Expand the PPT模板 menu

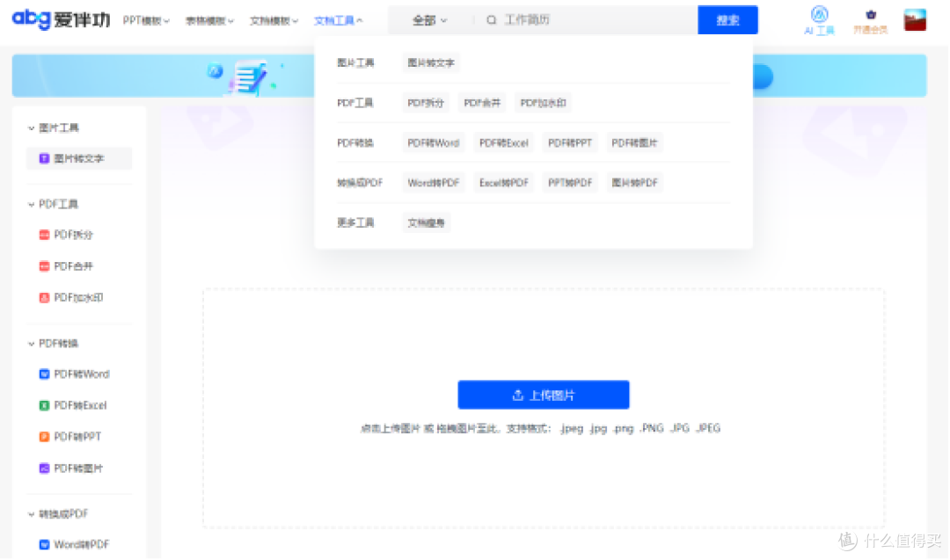[x=146, y=20]
